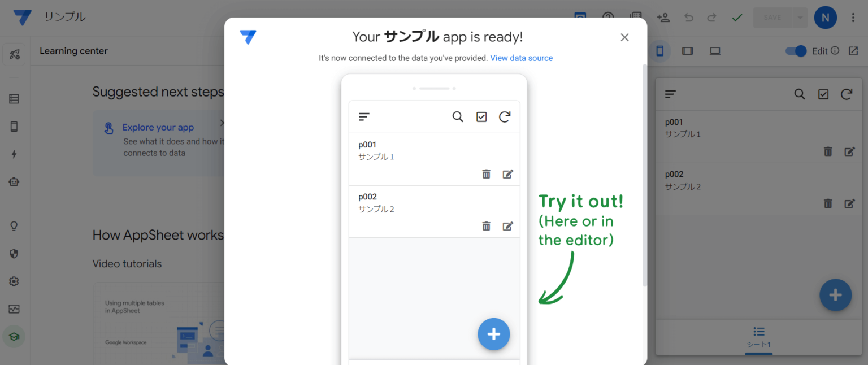The height and width of the screenshot is (365, 868).
Task: Open search in the app preview toolbar
Action: (458, 116)
